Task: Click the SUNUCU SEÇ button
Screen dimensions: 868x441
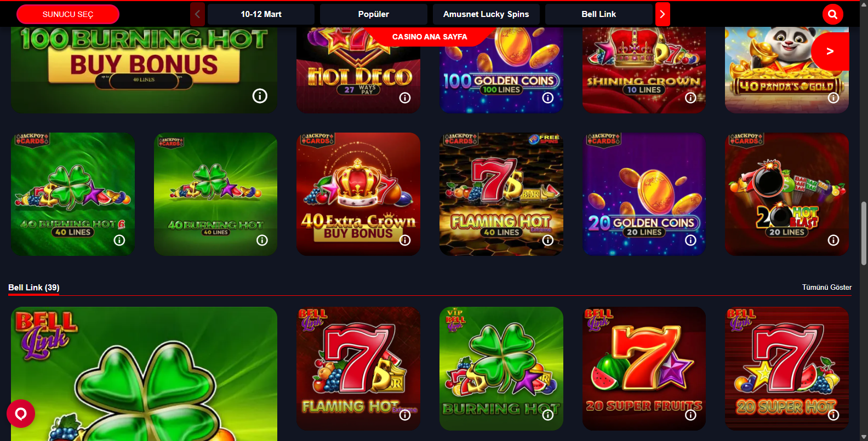Action: (68, 14)
